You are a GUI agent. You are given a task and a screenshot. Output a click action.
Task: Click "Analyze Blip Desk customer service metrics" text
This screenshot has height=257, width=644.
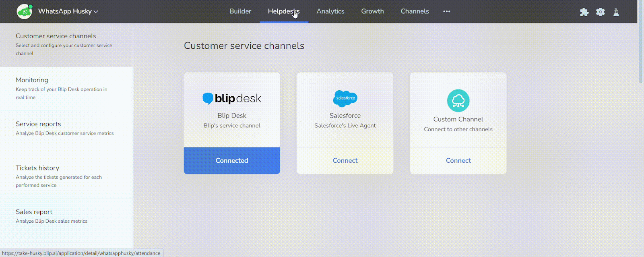tap(64, 133)
